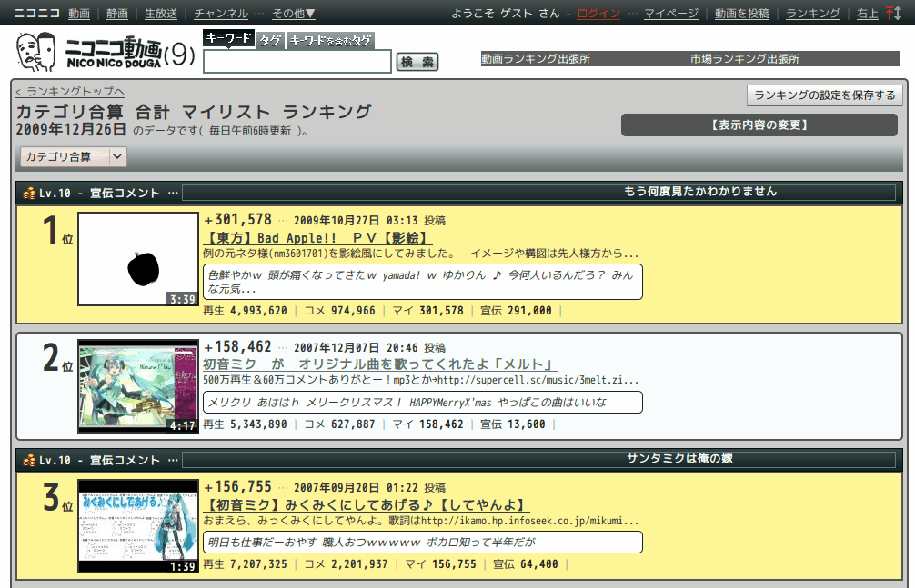Click play count 再生 7,207,325
915x588 pixels.
tap(245, 564)
